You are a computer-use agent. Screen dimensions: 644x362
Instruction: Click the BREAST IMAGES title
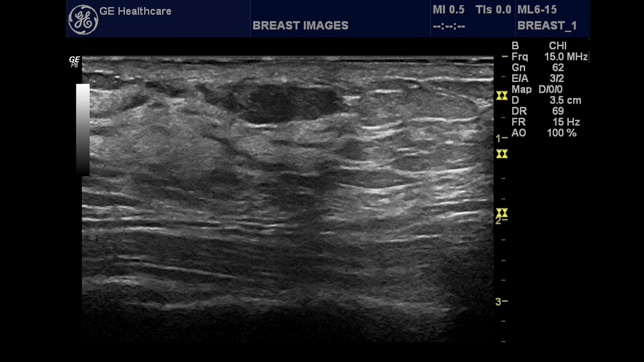(300, 26)
